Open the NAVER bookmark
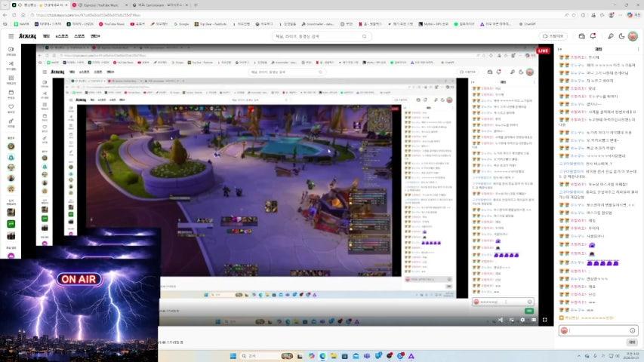Image resolution: width=644 pixels, height=362 pixels. [x=22, y=24]
